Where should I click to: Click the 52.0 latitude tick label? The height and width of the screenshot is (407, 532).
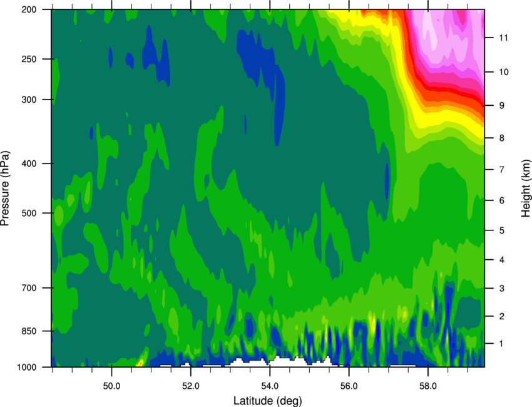pyautogui.click(x=191, y=386)
